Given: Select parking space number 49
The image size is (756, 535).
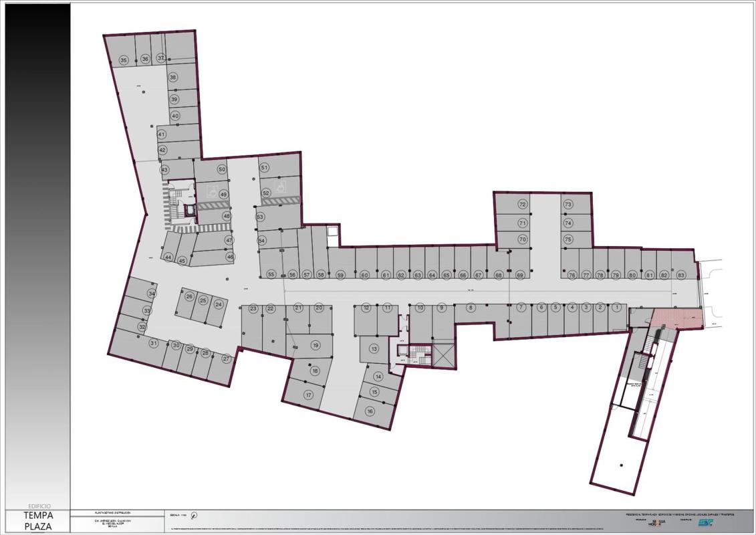Looking at the screenshot, I should [x=223, y=195].
